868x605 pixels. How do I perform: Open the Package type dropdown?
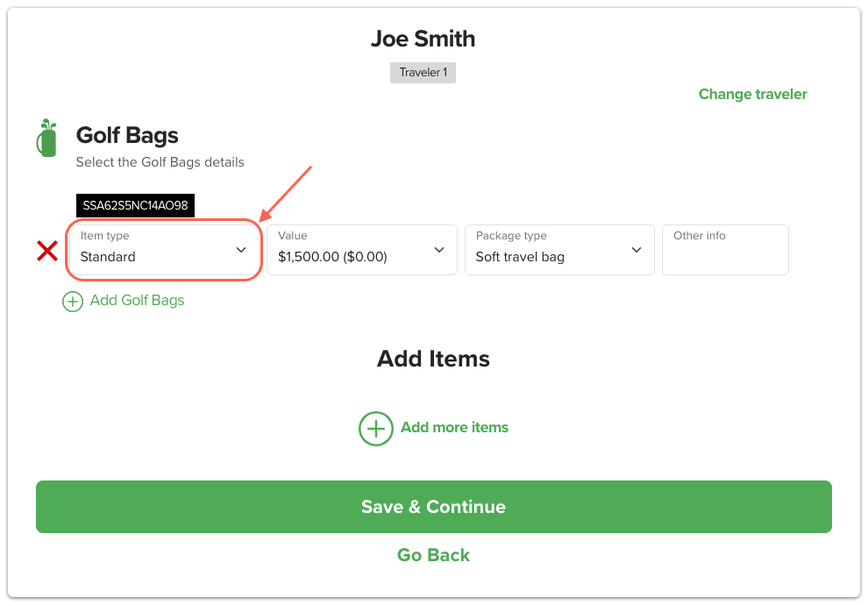click(x=559, y=250)
